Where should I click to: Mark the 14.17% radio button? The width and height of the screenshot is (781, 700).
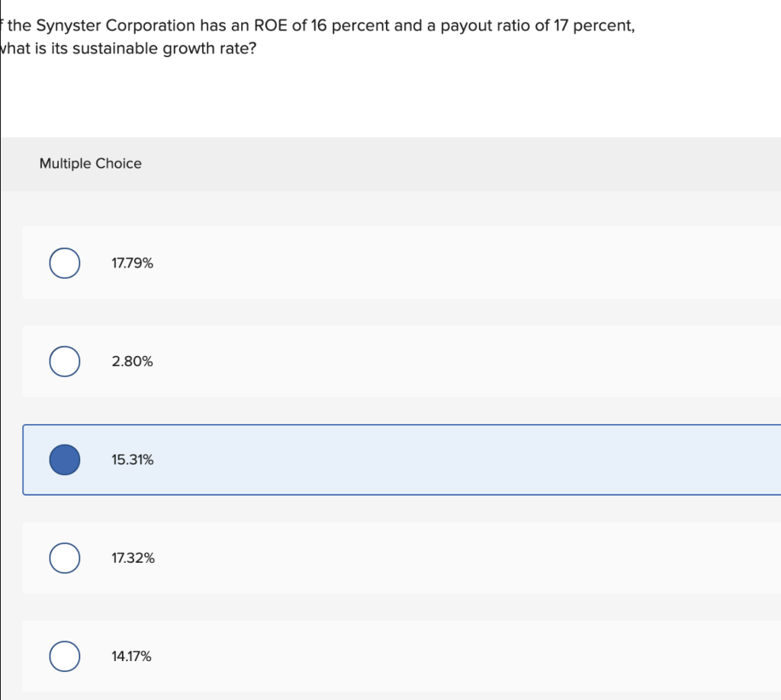click(x=65, y=657)
